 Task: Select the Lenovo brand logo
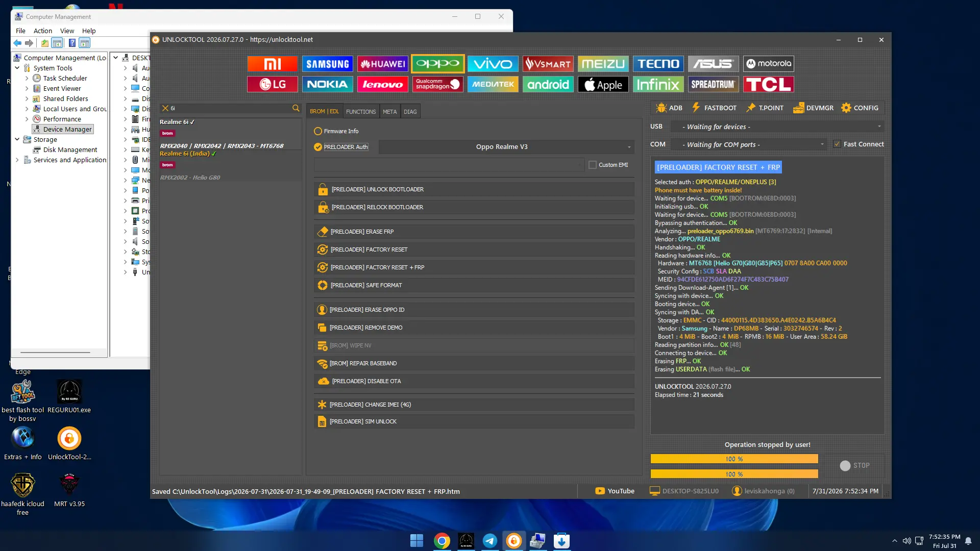(x=383, y=84)
